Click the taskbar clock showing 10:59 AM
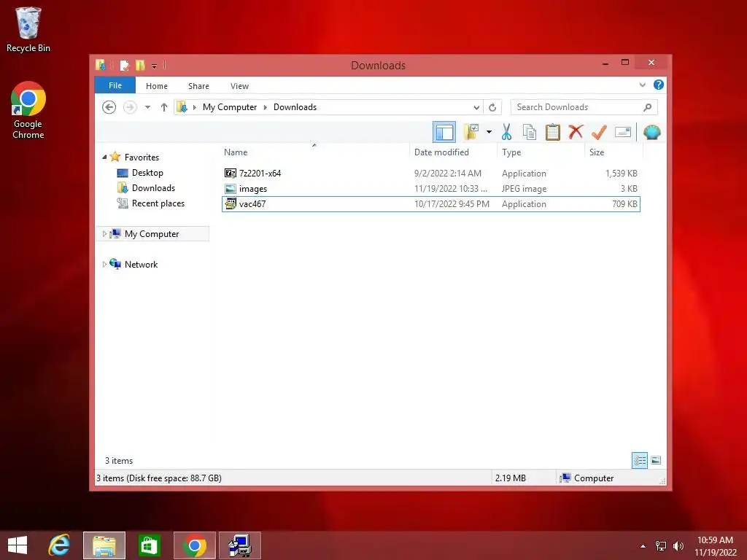Screen dimensions: 747x560 (715, 545)
